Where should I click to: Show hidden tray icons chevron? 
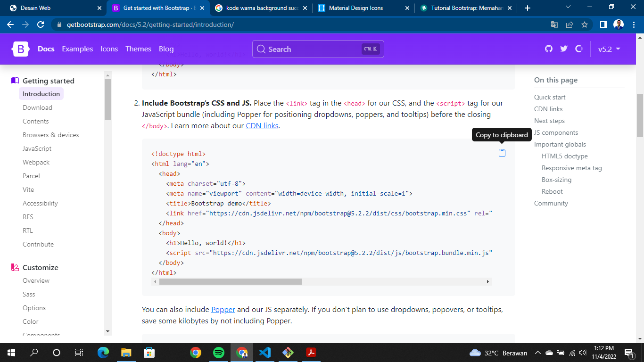point(537,353)
